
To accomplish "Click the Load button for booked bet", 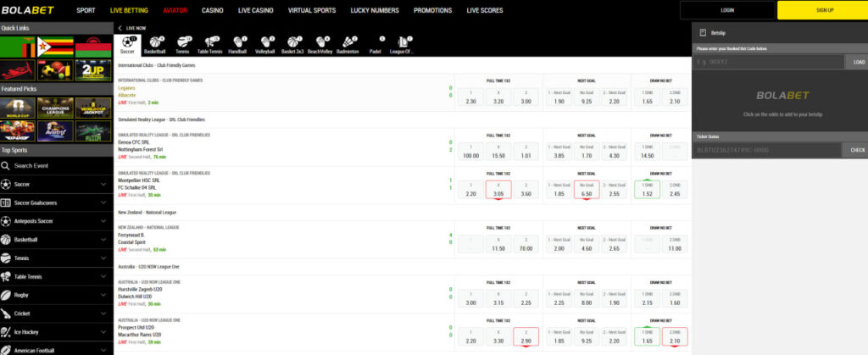I will [859, 62].
